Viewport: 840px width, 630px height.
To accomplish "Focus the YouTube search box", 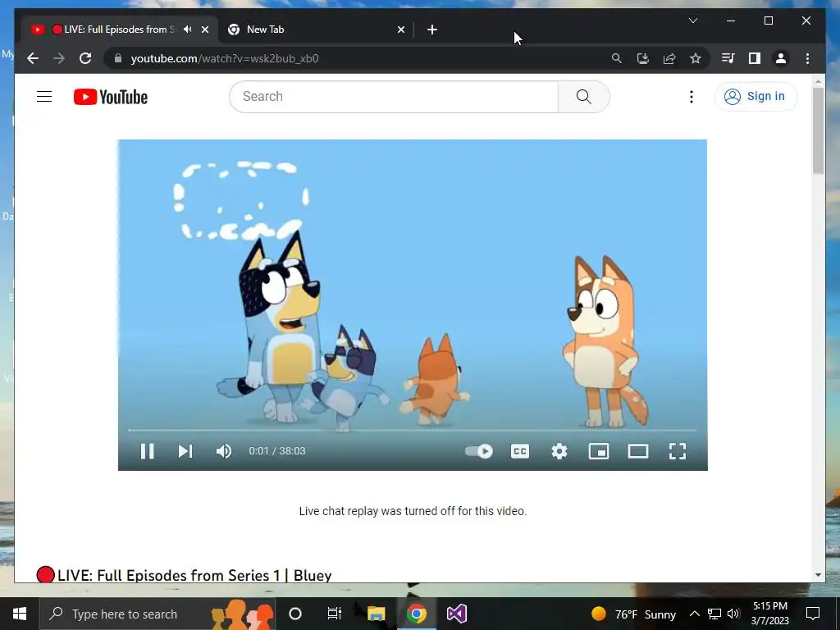I will click(x=394, y=97).
